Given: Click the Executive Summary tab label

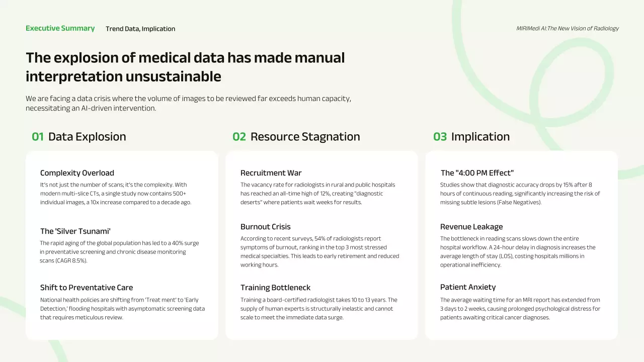Looking at the screenshot, I should pos(60,29).
